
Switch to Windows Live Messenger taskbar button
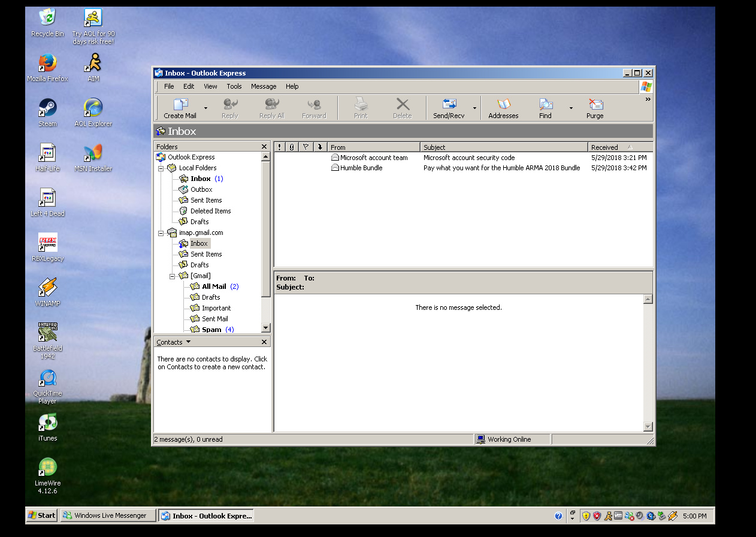tap(107, 515)
